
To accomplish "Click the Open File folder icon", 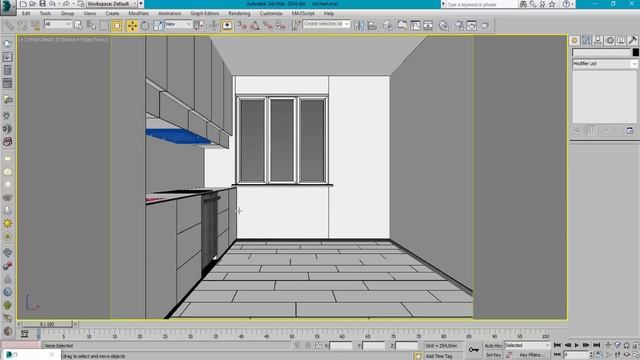I will click(33, 4).
